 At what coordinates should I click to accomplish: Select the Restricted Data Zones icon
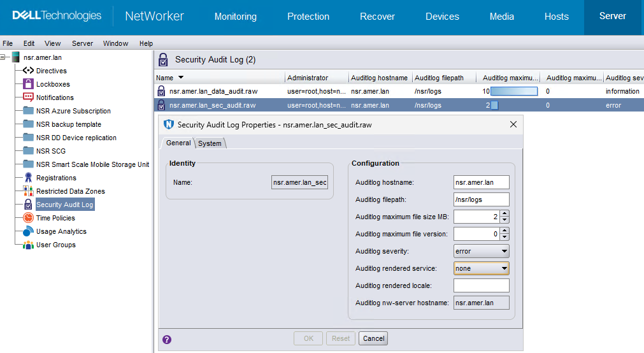pyautogui.click(x=28, y=191)
